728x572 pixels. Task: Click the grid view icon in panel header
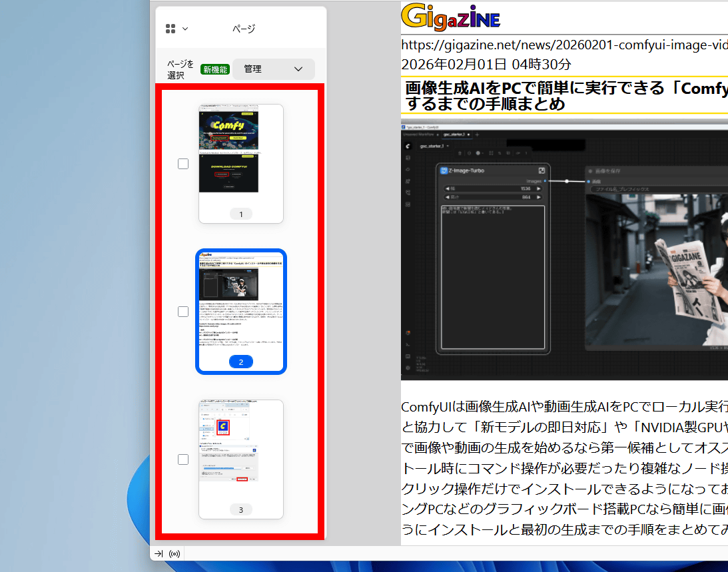[x=171, y=29]
